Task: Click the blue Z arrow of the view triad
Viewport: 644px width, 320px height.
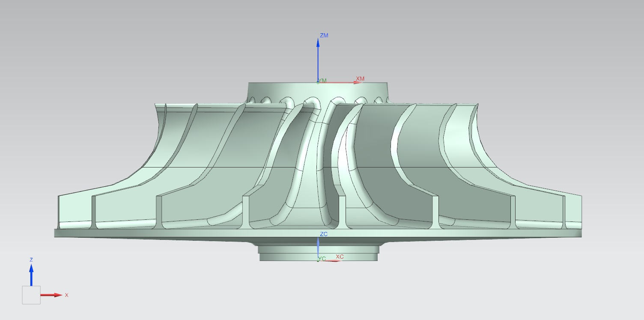Action: pos(31,275)
